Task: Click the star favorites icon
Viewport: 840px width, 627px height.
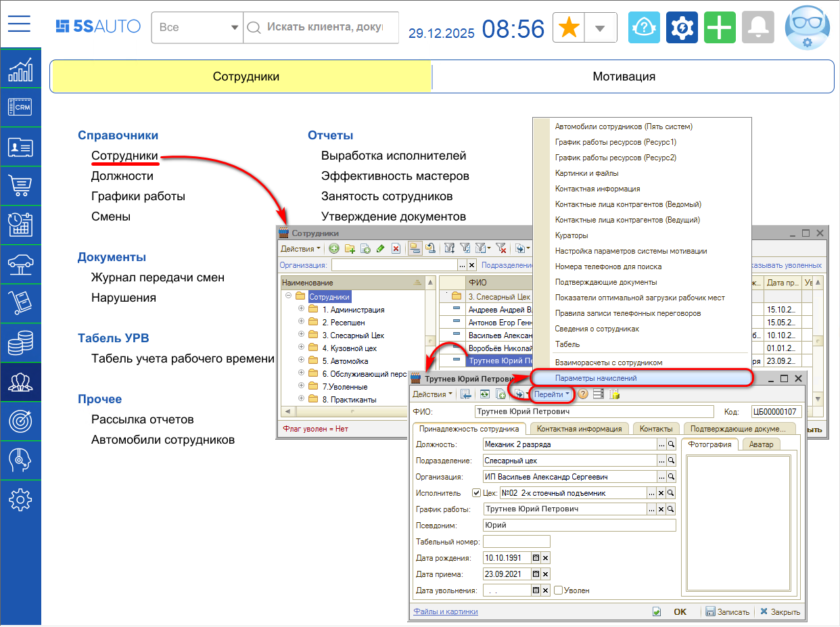Action: pyautogui.click(x=570, y=28)
